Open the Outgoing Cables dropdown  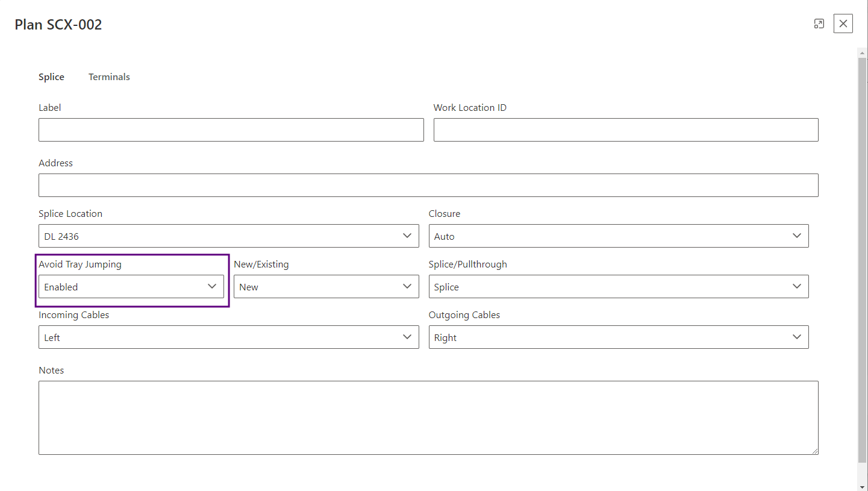[619, 337]
